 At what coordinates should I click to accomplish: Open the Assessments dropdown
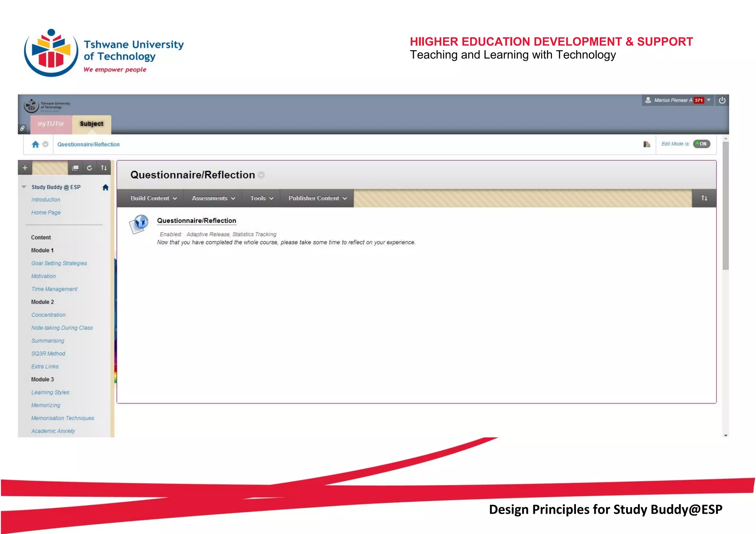click(x=213, y=198)
